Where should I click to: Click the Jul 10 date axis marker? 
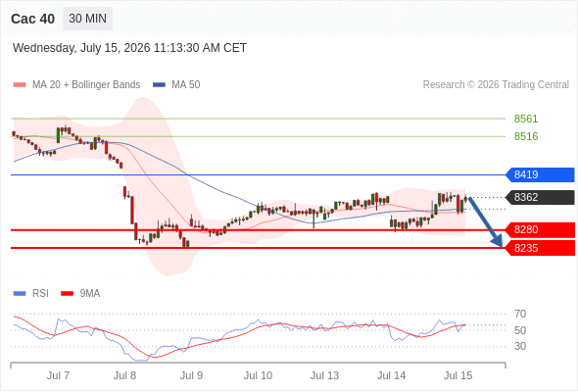(258, 375)
